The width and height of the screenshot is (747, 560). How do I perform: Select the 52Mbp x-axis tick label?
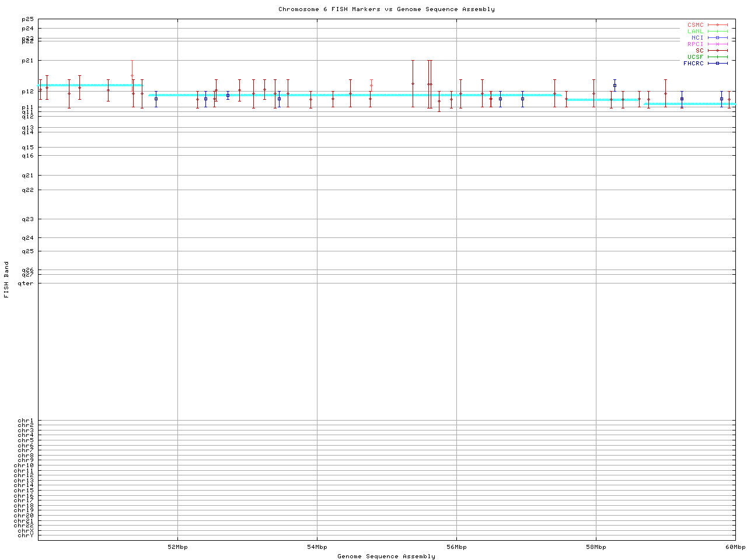pyautogui.click(x=177, y=547)
